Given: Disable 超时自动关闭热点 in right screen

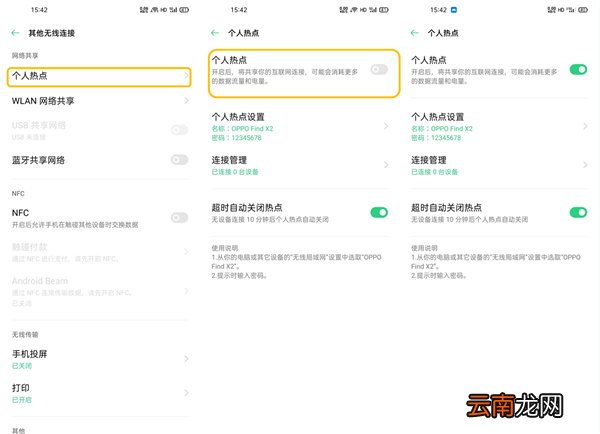Looking at the screenshot, I should 578,212.
